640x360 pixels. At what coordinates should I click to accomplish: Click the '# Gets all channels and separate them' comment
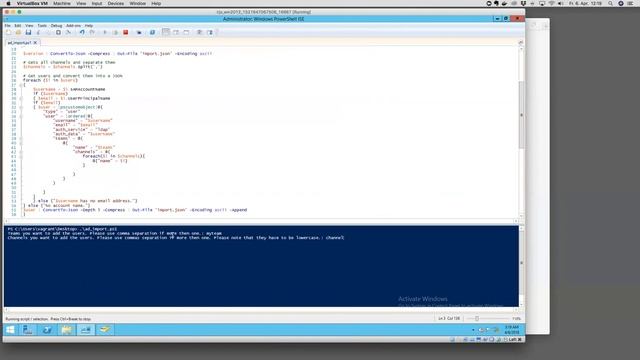coord(69,62)
